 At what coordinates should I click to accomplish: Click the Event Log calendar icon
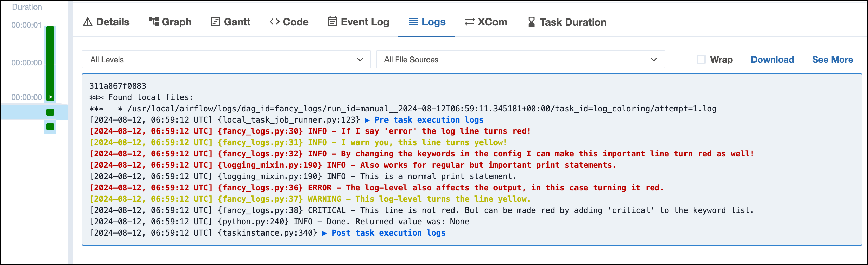pos(333,22)
